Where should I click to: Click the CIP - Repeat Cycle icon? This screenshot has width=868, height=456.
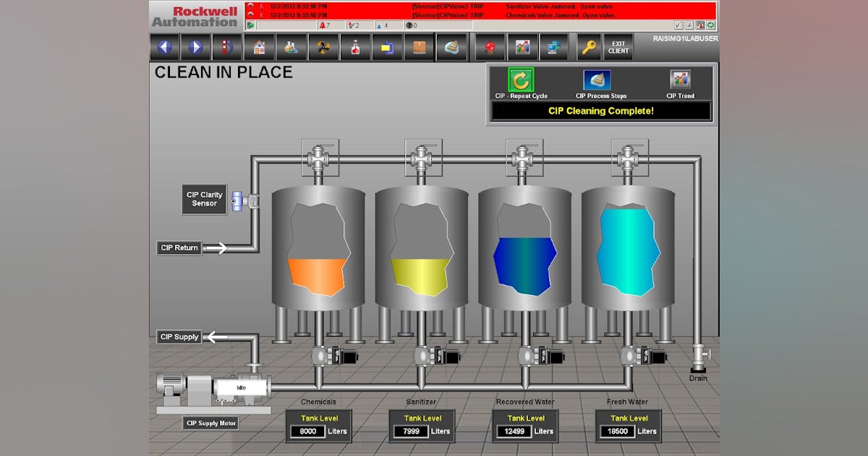(520, 80)
